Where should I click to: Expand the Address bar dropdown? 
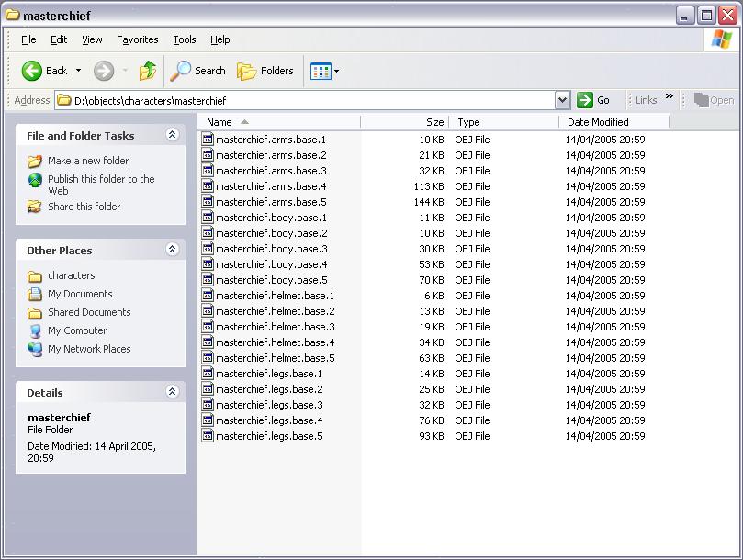562,100
